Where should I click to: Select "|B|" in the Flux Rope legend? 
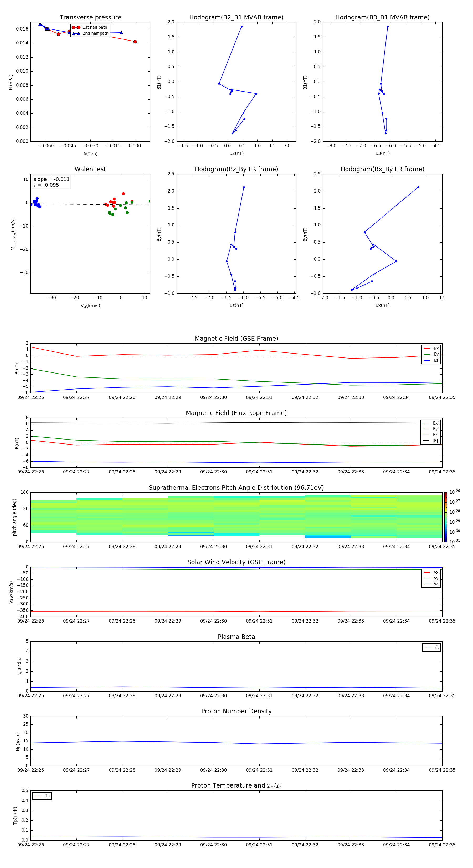point(431,441)
